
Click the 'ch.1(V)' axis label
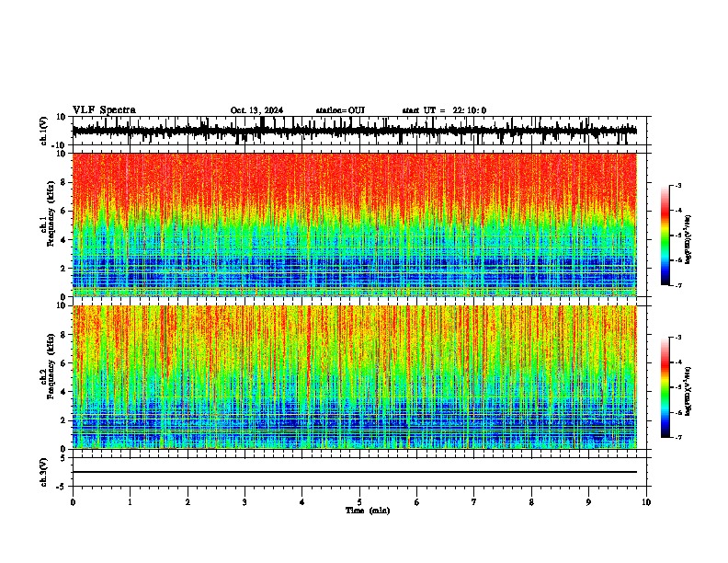(44, 131)
